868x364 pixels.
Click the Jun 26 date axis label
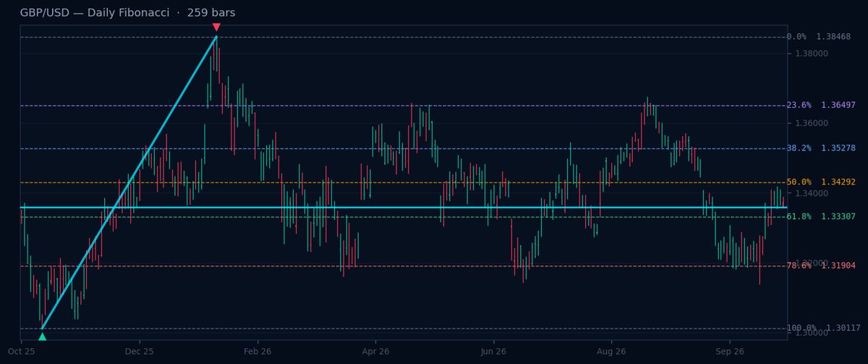tap(494, 352)
